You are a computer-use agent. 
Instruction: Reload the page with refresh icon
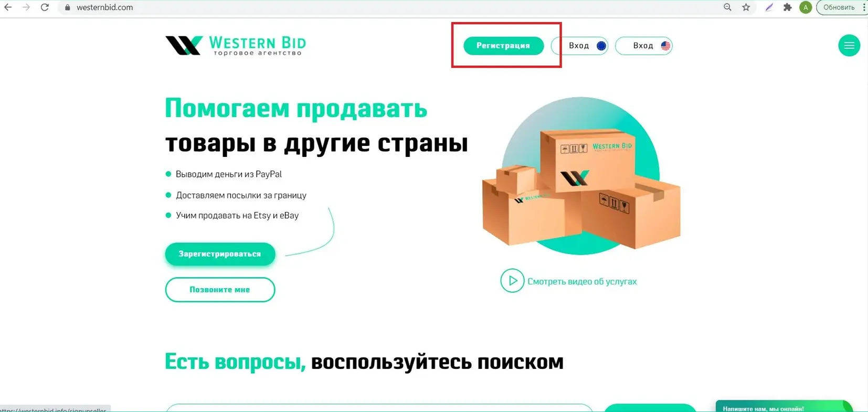click(x=45, y=7)
